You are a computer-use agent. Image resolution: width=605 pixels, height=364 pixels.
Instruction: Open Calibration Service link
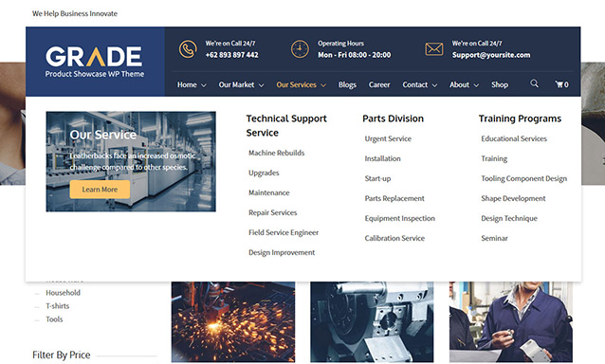[x=394, y=238]
